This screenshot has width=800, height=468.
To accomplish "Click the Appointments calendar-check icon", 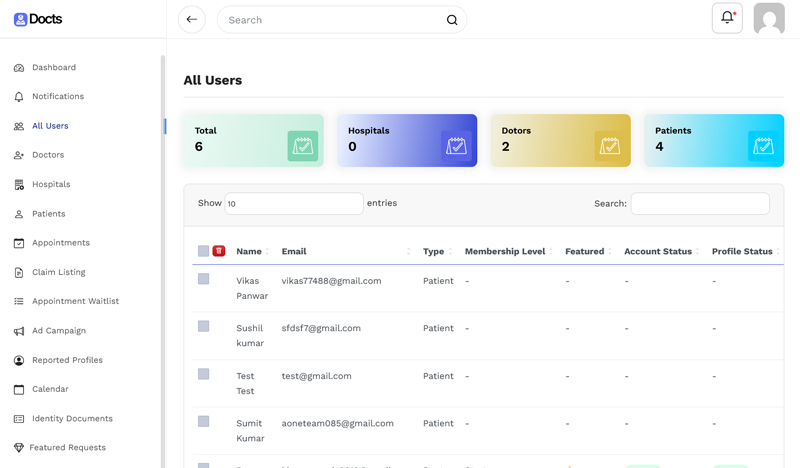I will (19, 243).
